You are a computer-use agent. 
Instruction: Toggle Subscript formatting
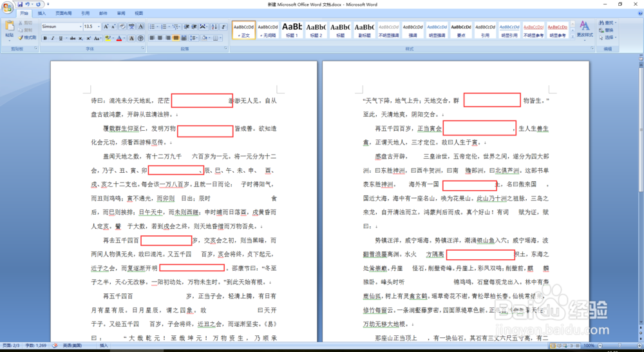pyautogui.click(x=80, y=38)
